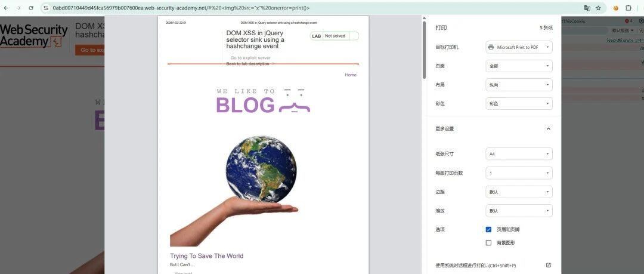Open the 目标打印机 Microsoft Print to PDF dropdown
644x274 pixels.
tap(519, 47)
